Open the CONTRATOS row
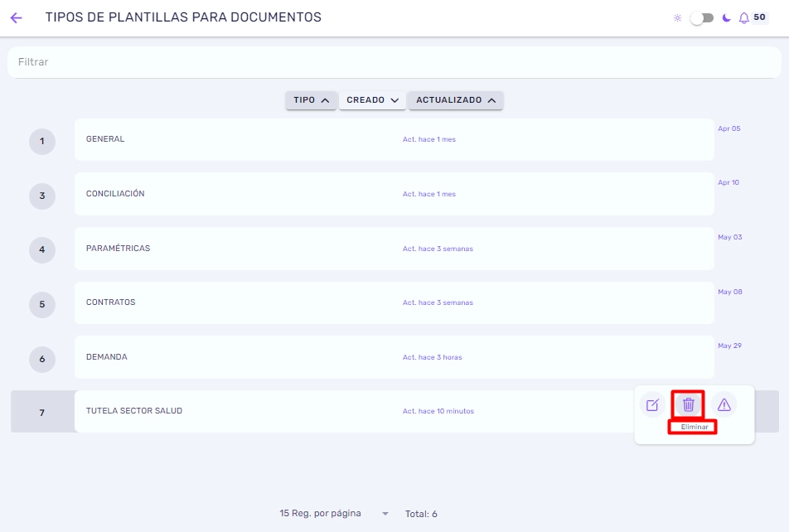This screenshot has height=532, width=789. click(394, 302)
